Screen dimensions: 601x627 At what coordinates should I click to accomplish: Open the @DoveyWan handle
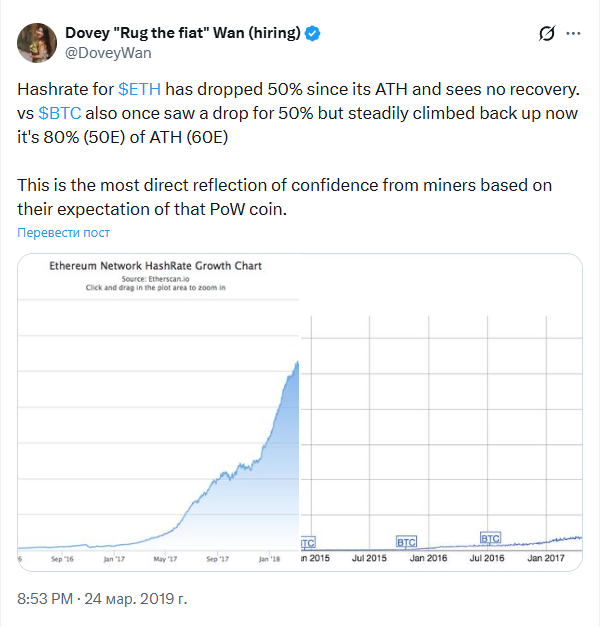107,52
